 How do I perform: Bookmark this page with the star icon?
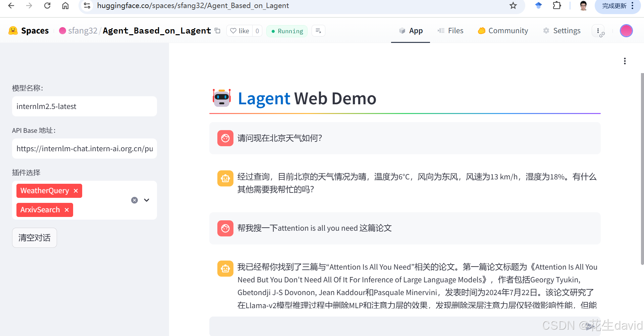[513, 5]
